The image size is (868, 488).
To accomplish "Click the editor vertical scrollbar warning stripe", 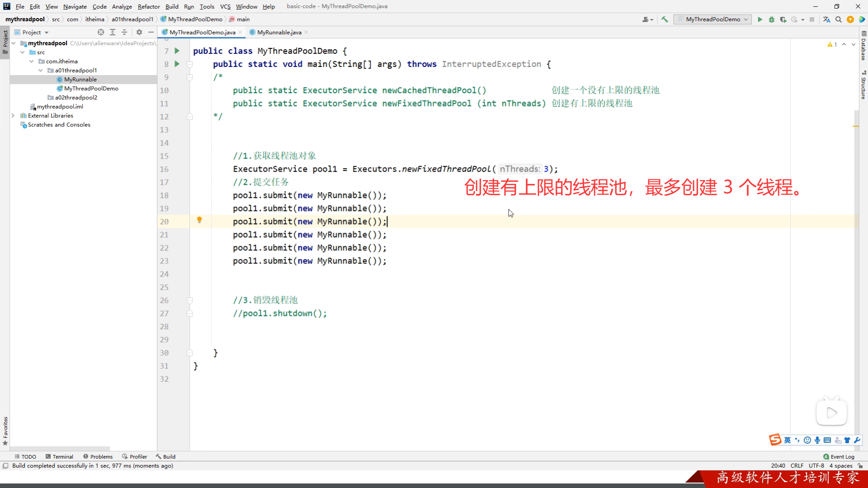I will pyautogui.click(x=856, y=126).
